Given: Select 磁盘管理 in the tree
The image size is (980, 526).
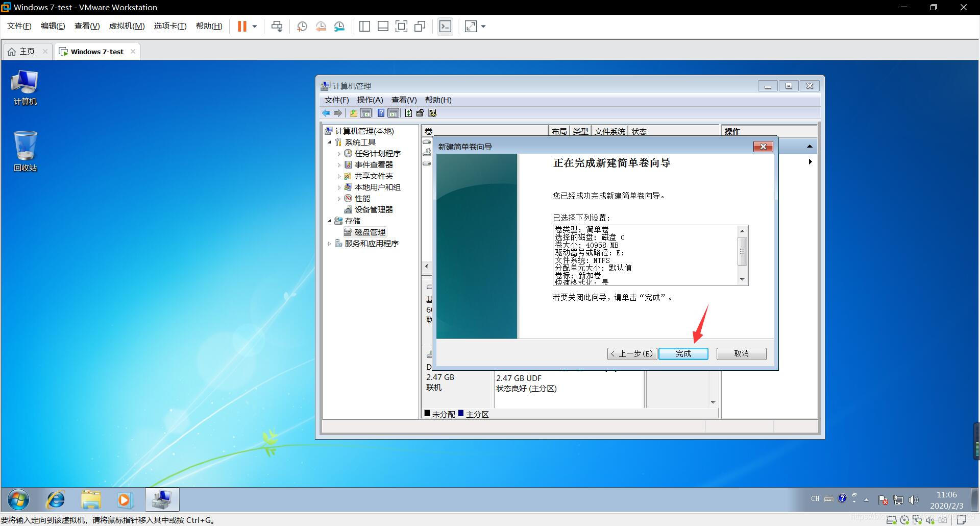Looking at the screenshot, I should [x=370, y=232].
